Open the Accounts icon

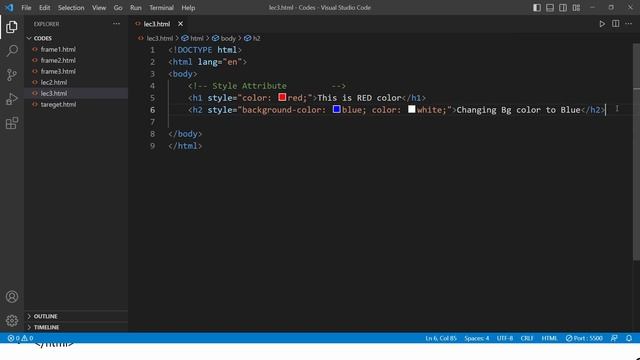[12, 297]
